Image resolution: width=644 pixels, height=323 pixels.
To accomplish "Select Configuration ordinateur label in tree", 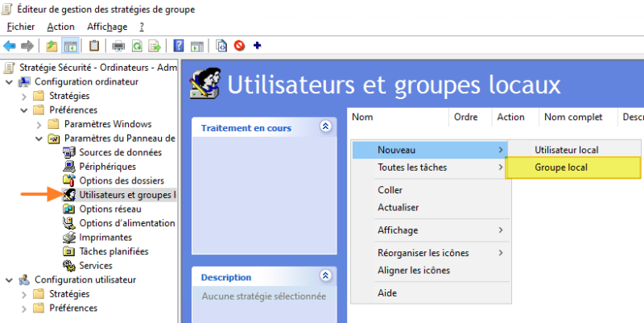I will tap(86, 82).
